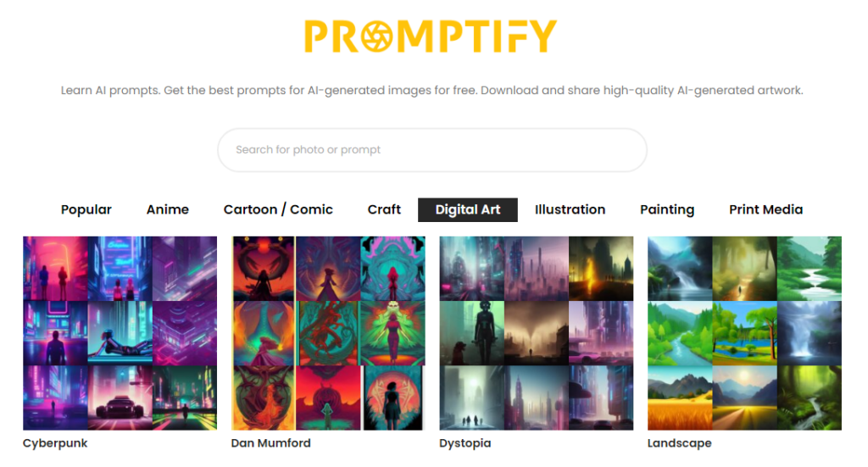The width and height of the screenshot is (868, 467).
Task: Select the Cartoon / Comic tab
Action: click(x=278, y=209)
